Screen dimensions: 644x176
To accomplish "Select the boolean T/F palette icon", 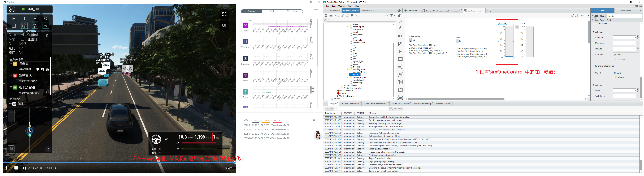I will click(x=400, y=44).
